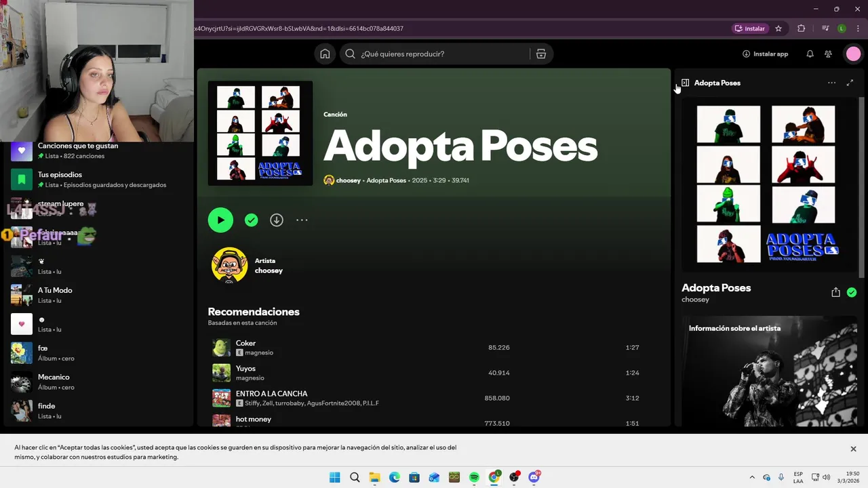Open more options for Adopta Poses song
Image resolution: width=868 pixels, height=488 pixels.
tap(302, 220)
